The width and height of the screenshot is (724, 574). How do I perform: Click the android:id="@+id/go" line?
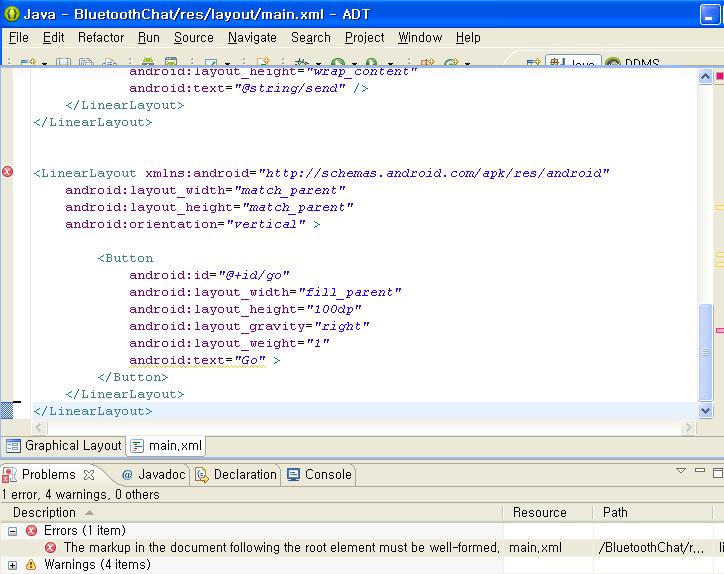(209, 275)
